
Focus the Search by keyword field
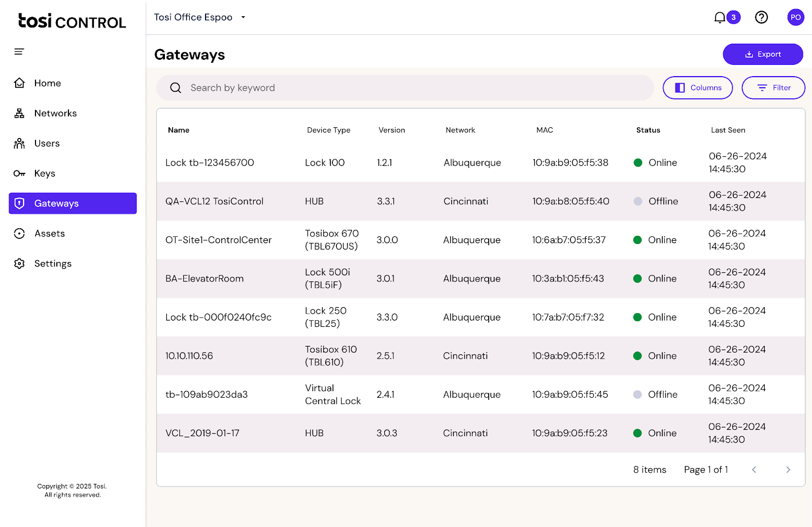(405, 88)
